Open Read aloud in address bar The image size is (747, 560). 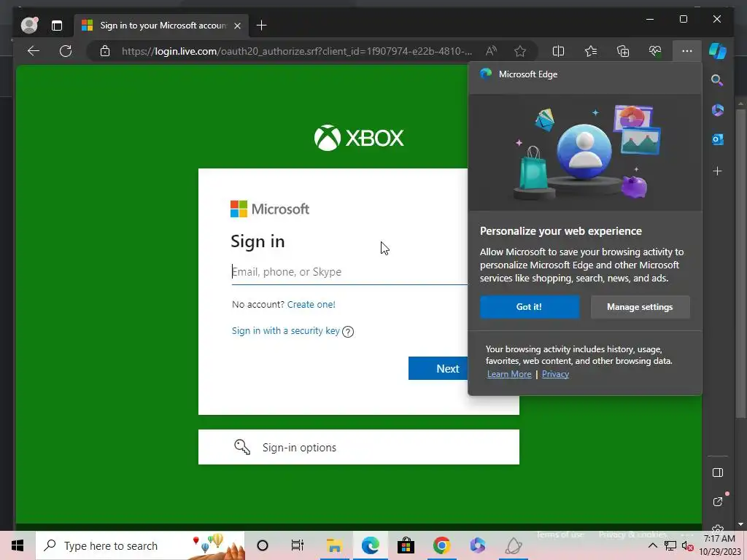491,51
